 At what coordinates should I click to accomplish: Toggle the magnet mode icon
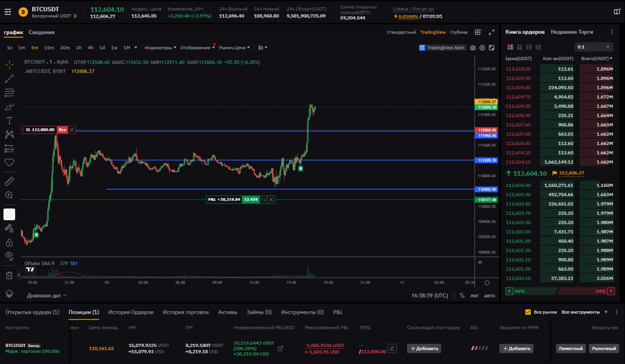tap(9, 214)
